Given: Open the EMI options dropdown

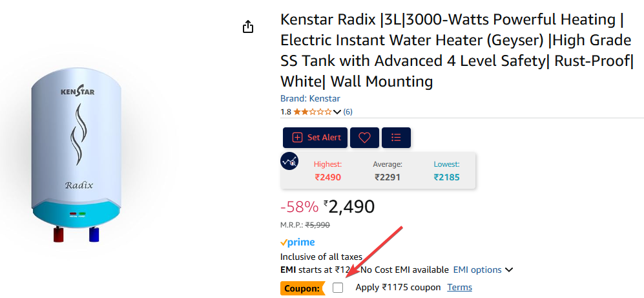Looking at the screenshot, I should [x=483, y=270].
